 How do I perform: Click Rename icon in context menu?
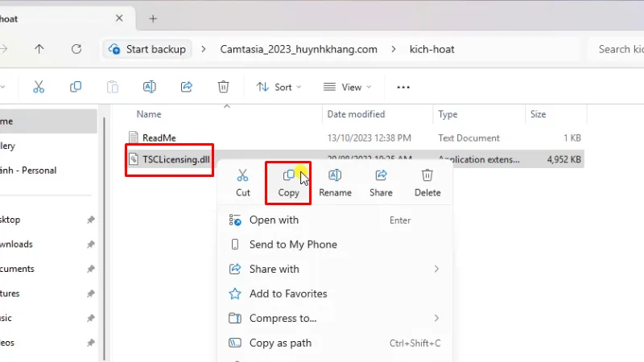(x=335, y=175)
